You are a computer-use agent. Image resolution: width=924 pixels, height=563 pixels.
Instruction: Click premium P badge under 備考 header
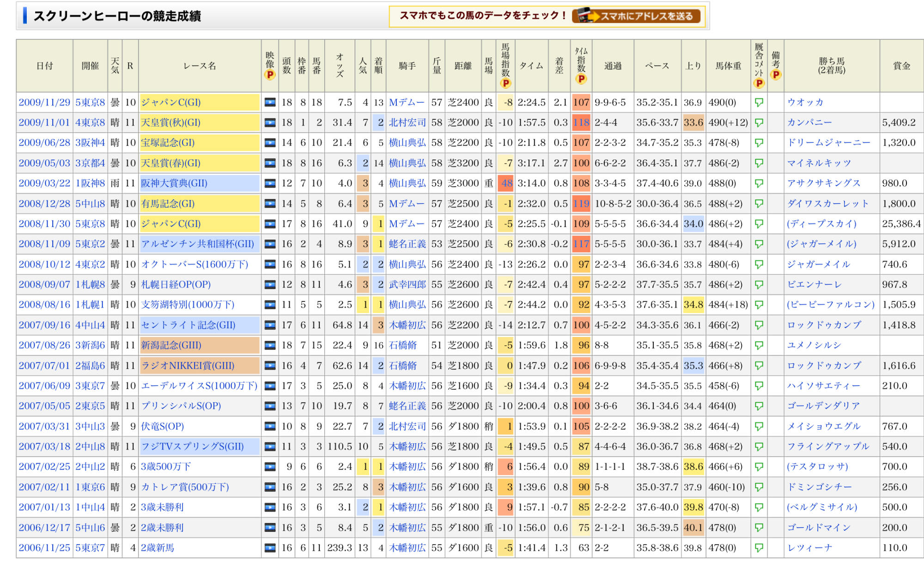click(776, 75)
